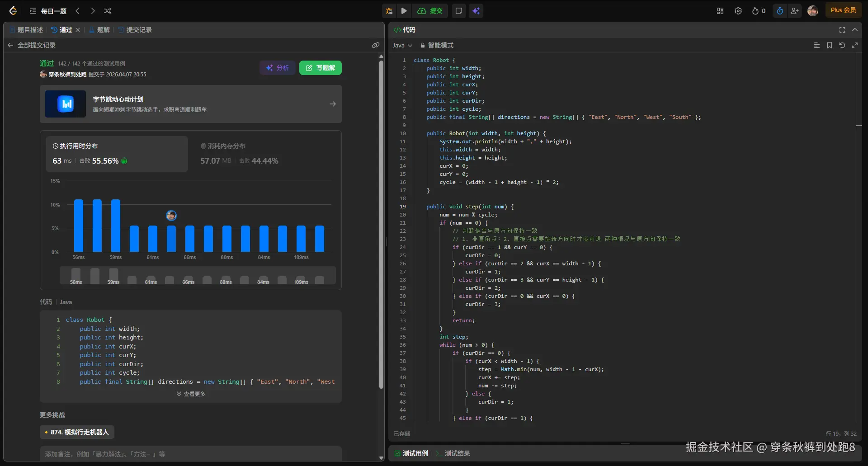Switch to the 题目描述 tab
868x466 pixels.
click(27, 30)
